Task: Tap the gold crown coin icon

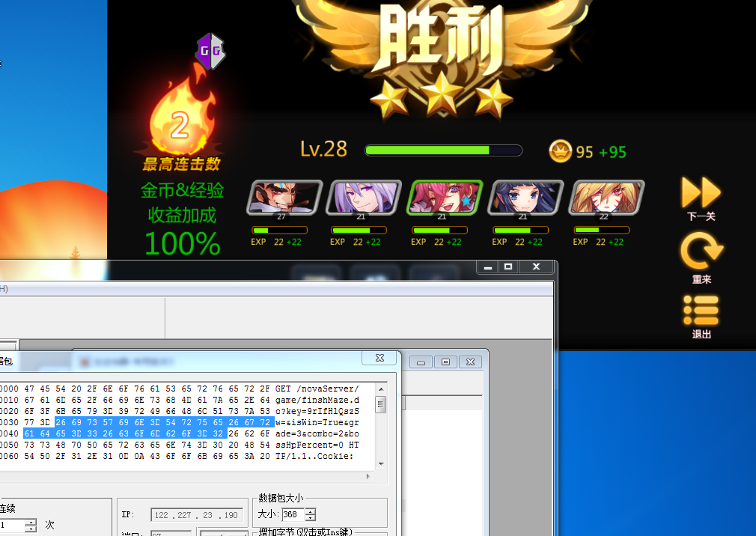Action: (x=560, y=151)
